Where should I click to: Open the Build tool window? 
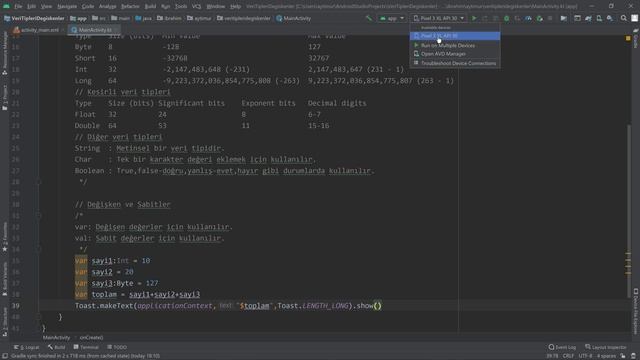pos(57,347)
